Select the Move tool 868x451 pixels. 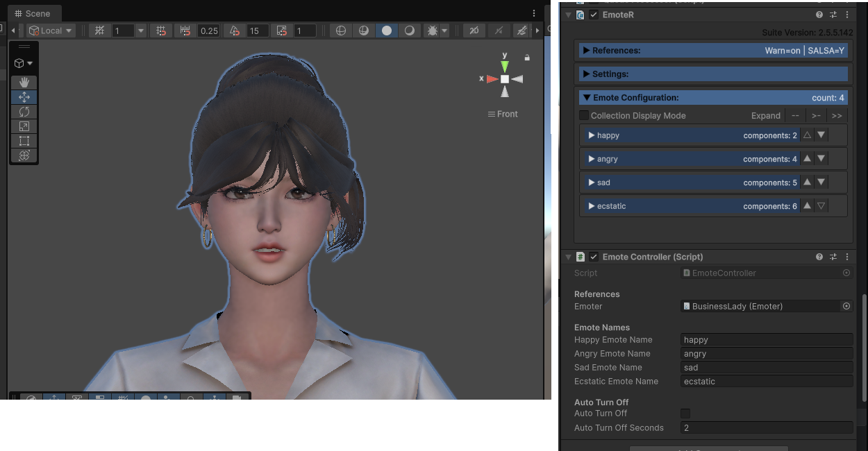[x=24, y=97]
